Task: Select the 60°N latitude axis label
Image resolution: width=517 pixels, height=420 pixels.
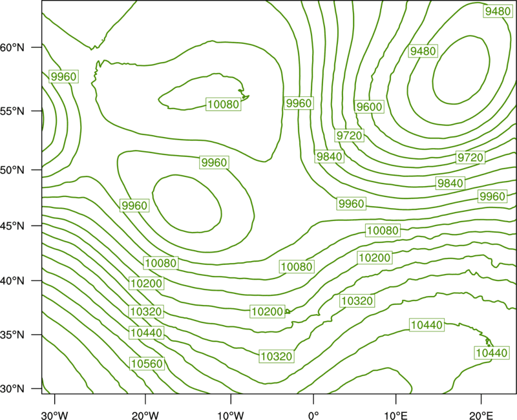Action: [12, 47]
